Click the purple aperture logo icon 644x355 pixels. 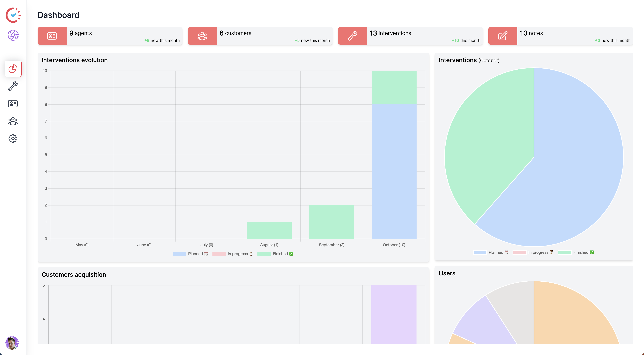tap(13, 35)
